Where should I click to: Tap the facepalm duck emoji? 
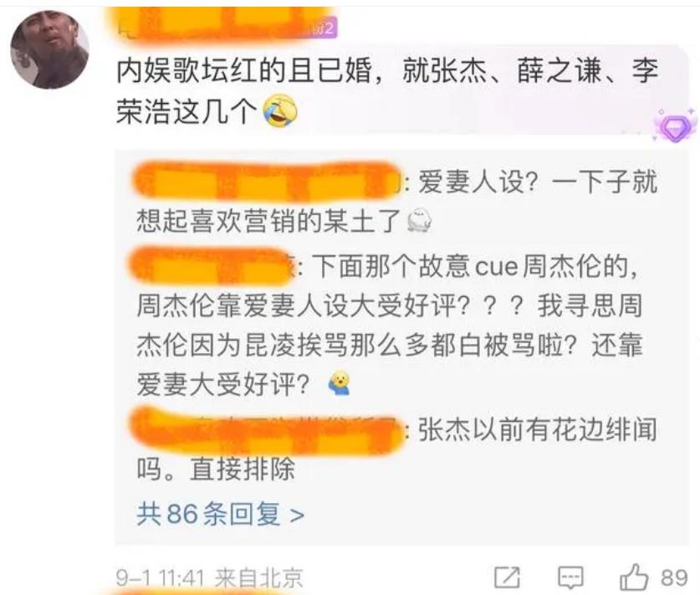click(x=340, y=383)
